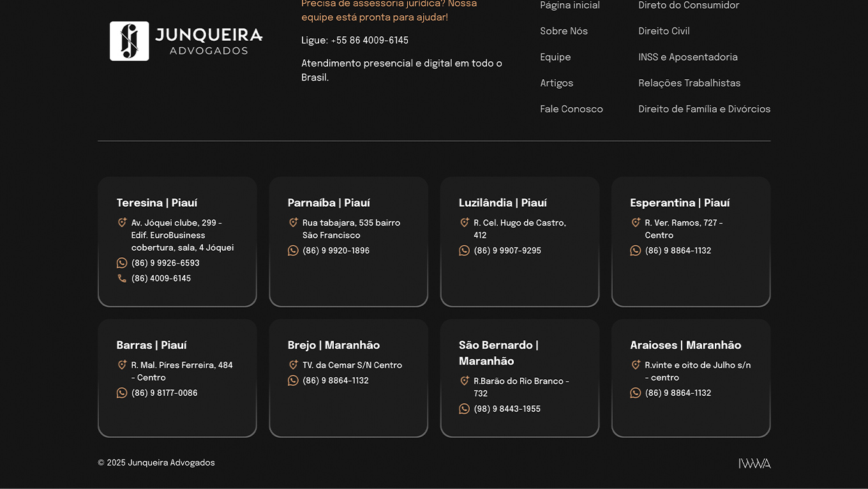Click the location pin icon for Luzilândia

pos(464,222)
